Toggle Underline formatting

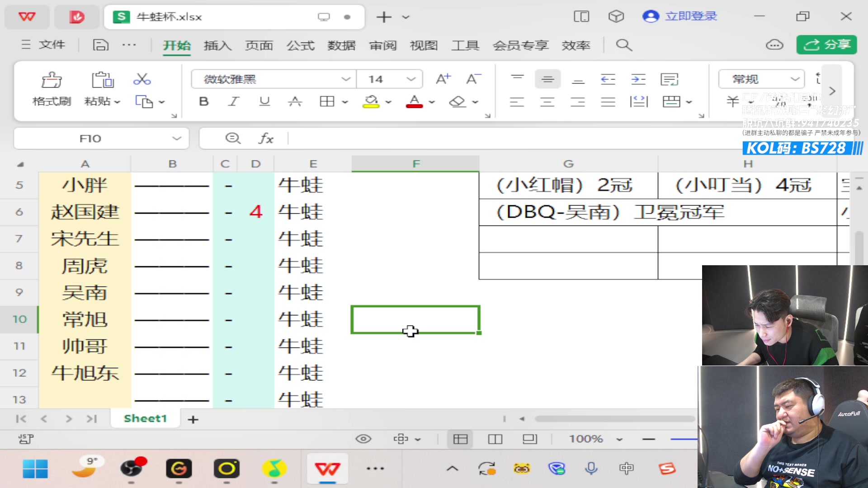click(264, 102)
